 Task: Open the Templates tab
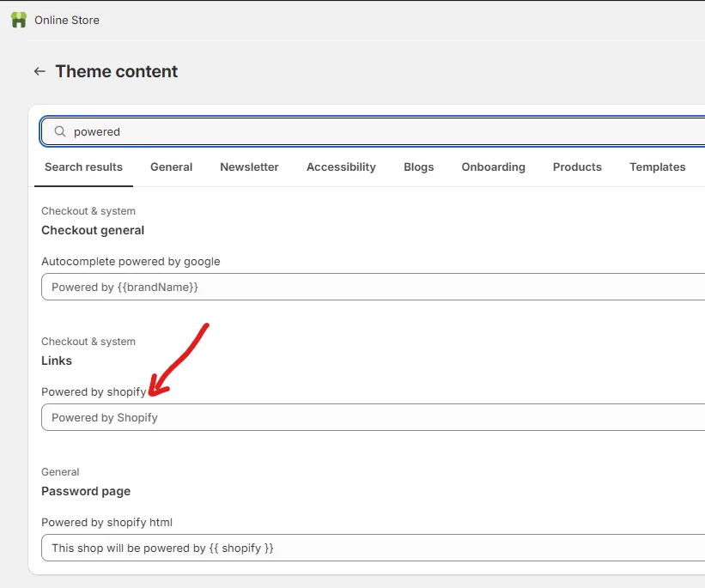(657, 167)
